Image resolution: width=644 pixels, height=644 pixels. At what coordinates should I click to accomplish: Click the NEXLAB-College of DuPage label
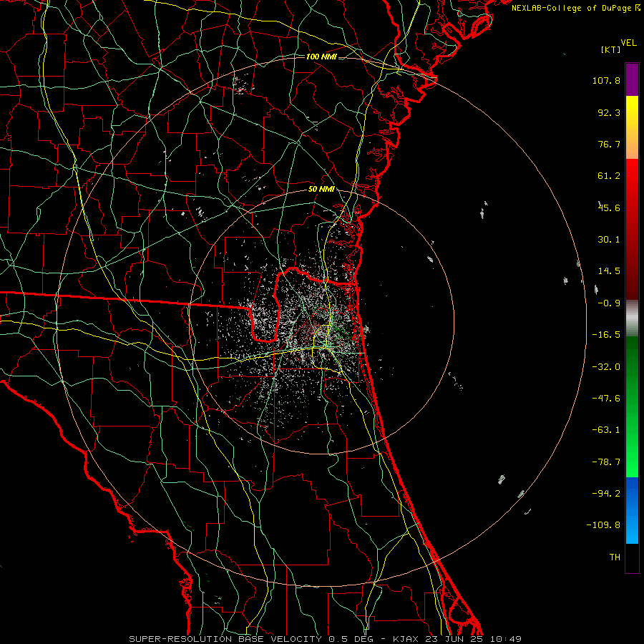571,8
